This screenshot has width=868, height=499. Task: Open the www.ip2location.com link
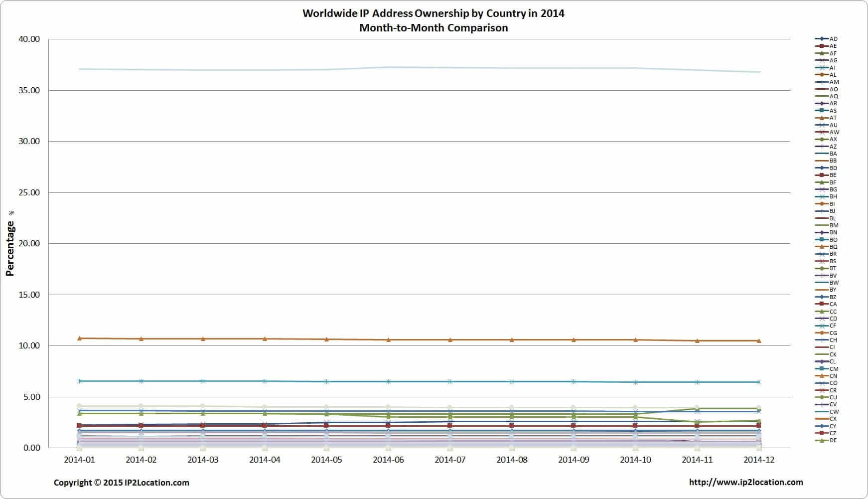745,482
